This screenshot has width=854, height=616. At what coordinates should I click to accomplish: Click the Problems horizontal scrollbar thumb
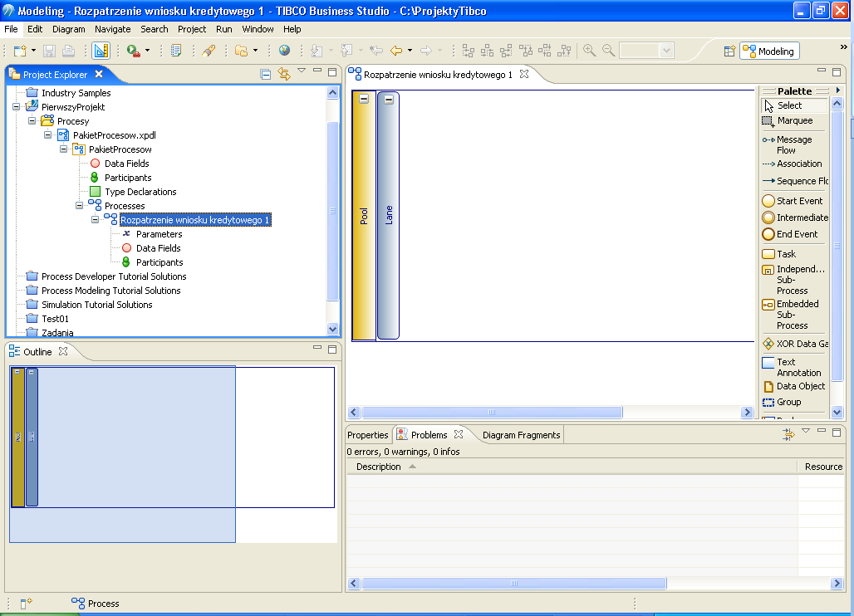513,584
